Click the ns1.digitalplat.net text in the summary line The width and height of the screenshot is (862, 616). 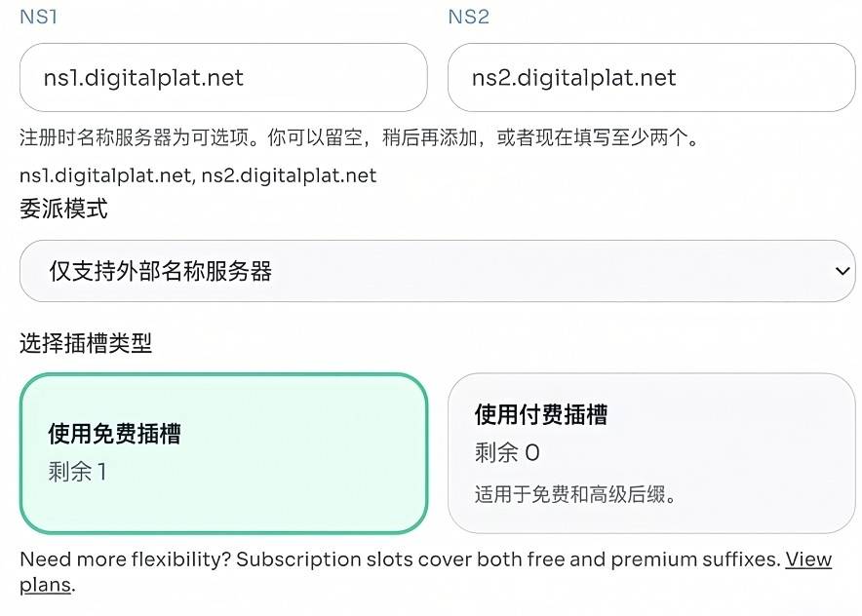pos(105,175)
